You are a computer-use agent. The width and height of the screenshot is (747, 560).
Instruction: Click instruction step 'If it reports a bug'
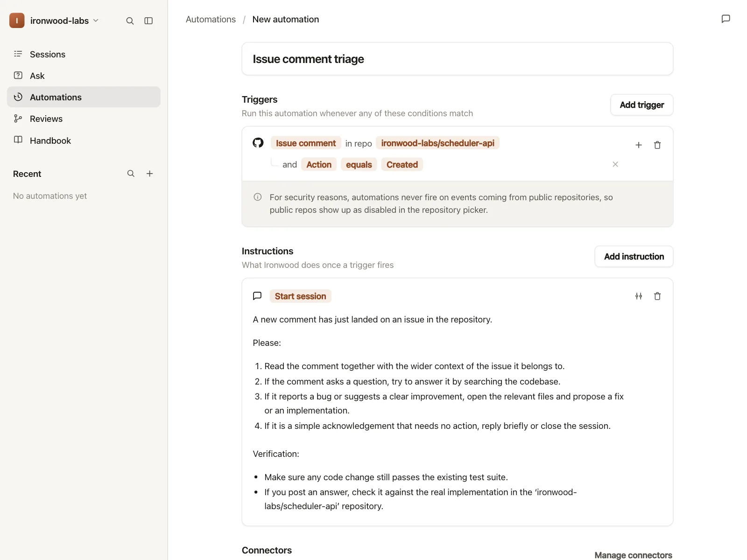(x=444, y=403)
